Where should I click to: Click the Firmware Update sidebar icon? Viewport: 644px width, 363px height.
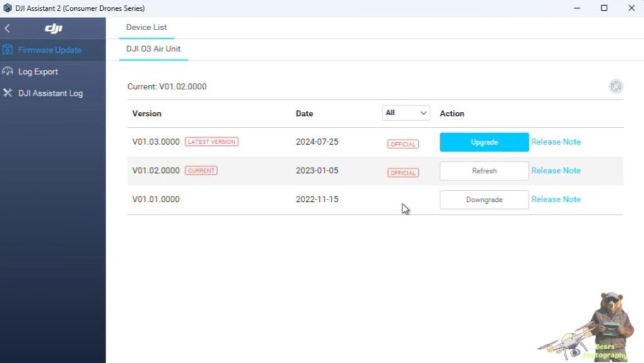click(8, 50)
